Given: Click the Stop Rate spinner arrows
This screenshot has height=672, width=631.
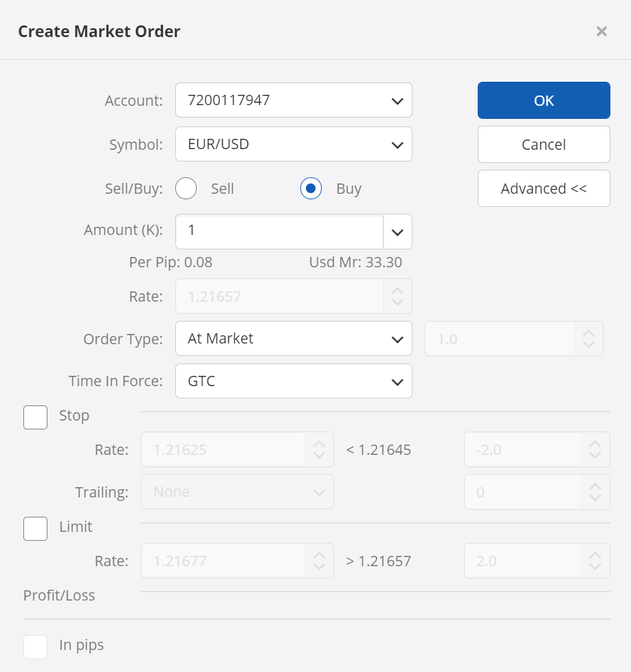Looking at the screenshot, I should pyautogui.click(x=319, y=450).
